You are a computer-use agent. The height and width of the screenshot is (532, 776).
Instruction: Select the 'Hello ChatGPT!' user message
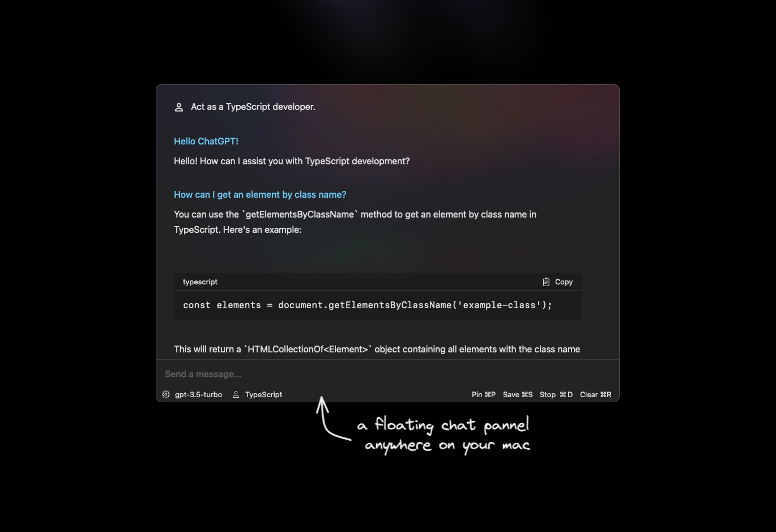(206, 141)
